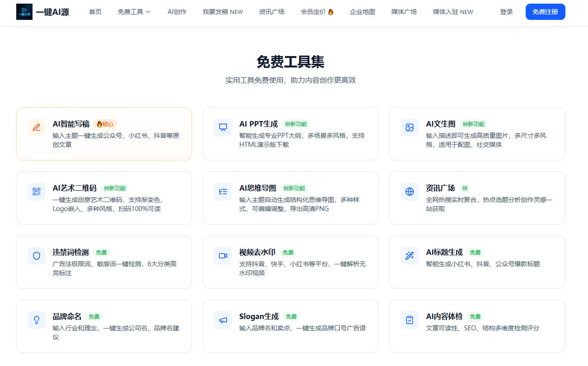Open the 品牌命名 tool title
This screenshot has width=588, height=366.
67,316
